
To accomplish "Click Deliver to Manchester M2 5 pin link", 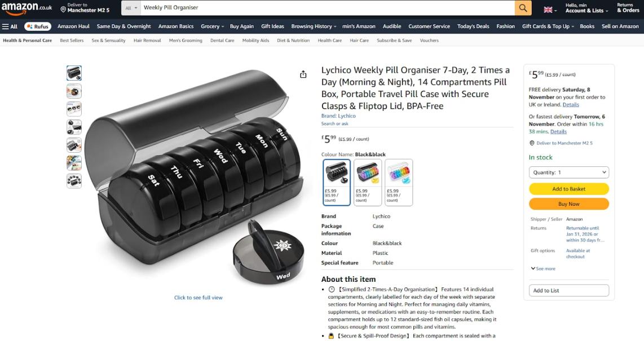I will [x=561, y=143].
